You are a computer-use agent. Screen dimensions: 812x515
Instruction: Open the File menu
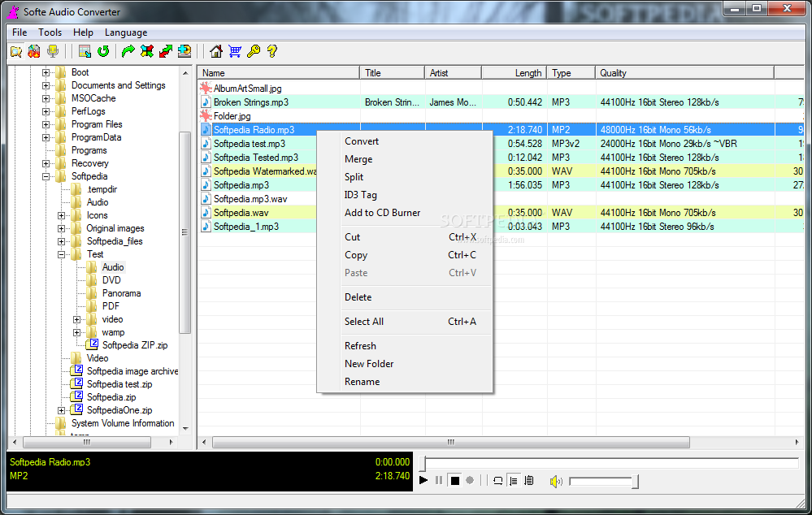20,32
